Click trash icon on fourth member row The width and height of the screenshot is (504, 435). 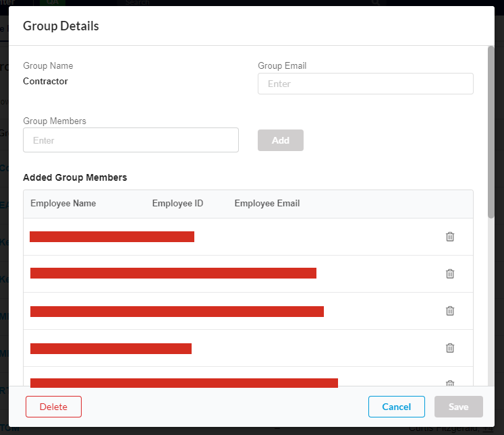[450, 348]
